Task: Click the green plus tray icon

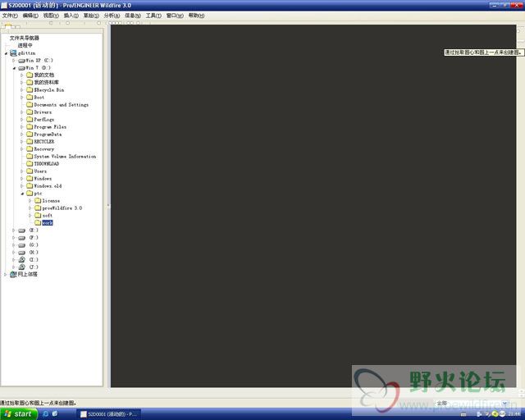Action: tap(495, 414)
